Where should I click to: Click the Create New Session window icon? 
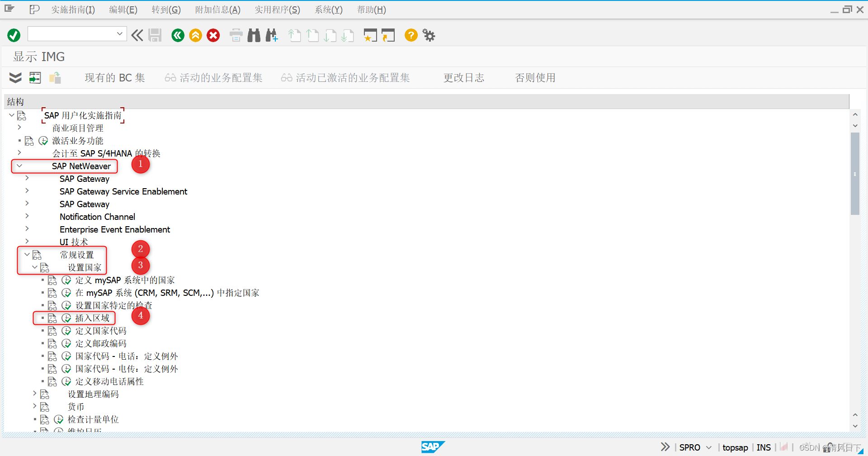[370, 35]
